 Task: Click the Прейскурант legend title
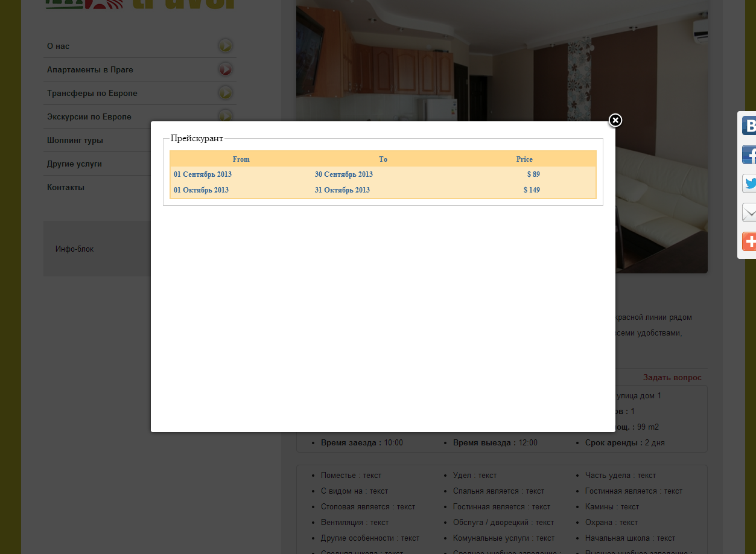[x=197, y=138]
